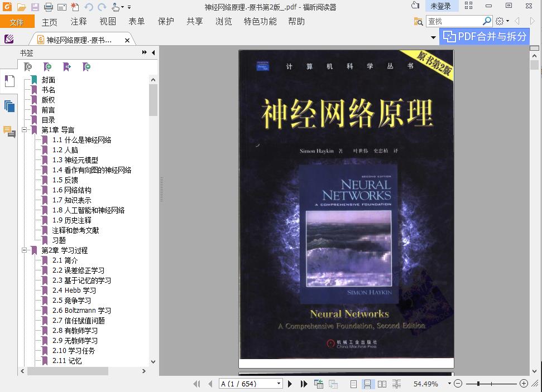
Task: Expand the bookmark panel with double arrow
Action: 144,52
